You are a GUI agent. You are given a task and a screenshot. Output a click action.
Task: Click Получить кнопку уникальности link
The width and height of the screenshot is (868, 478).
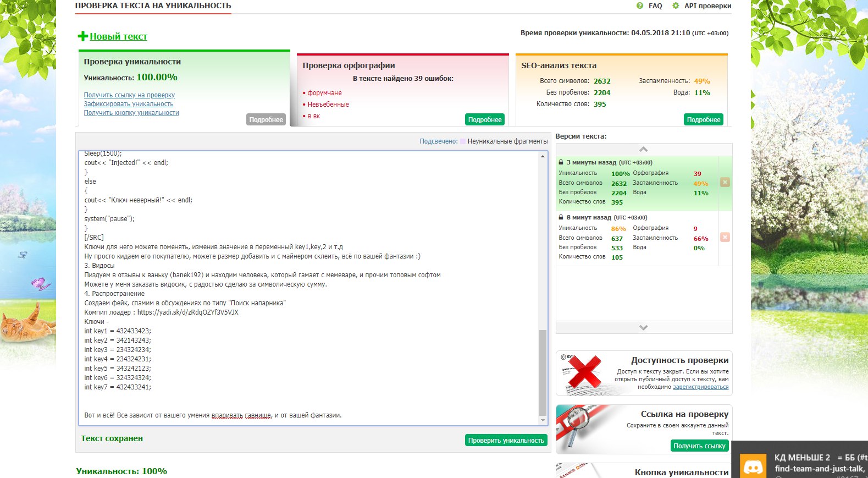pyautogui.click(x=131, y=113)
